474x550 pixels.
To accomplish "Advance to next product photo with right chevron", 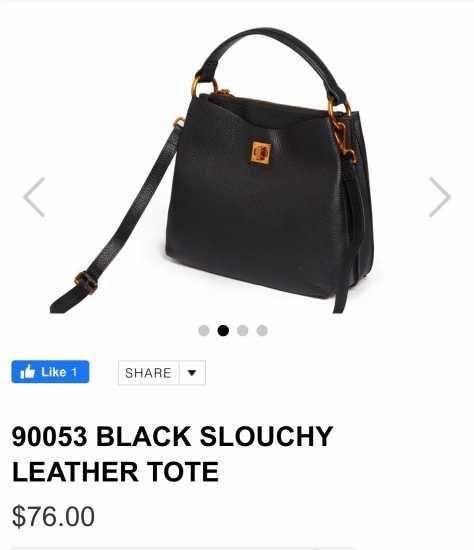I will pyautogui.click(x=440, y=197).
